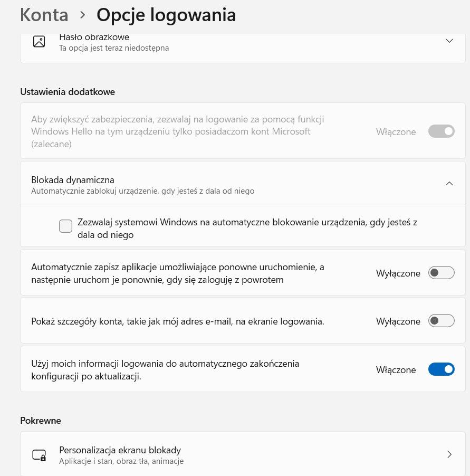The height and width of the screenshot is (476, 470).
Task: Click the lock screen personalization icon
Action: click(x=39, y=455)
